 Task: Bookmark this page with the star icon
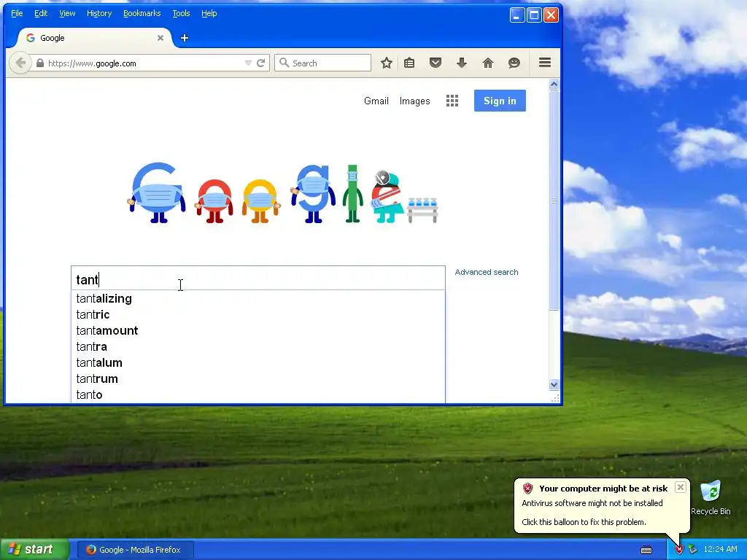click(387, 63)
